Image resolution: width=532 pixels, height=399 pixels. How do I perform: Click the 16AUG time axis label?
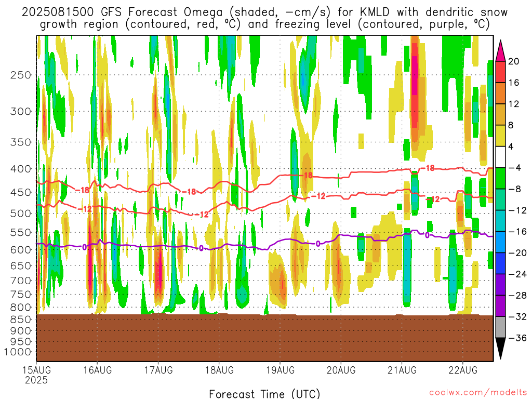tap(97, 370)
